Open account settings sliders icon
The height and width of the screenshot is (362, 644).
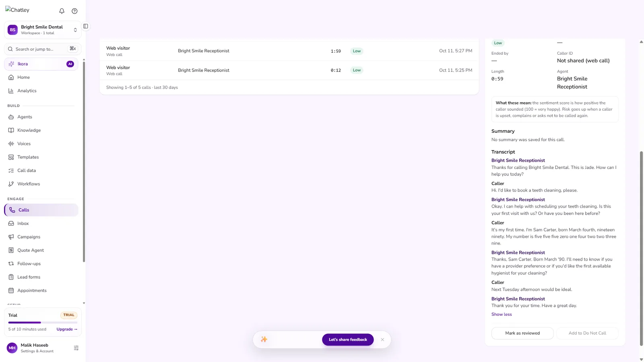[76, 348]
